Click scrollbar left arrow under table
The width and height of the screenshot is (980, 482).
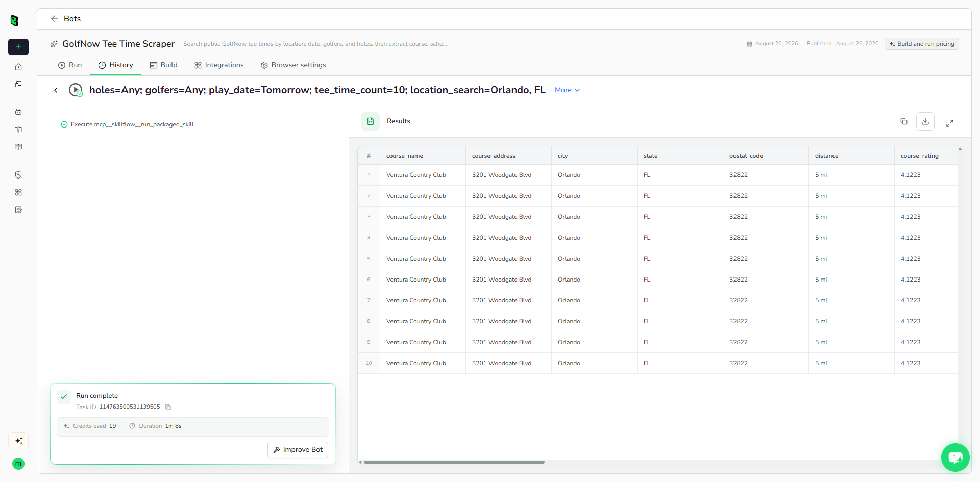[x=360, y=462]
